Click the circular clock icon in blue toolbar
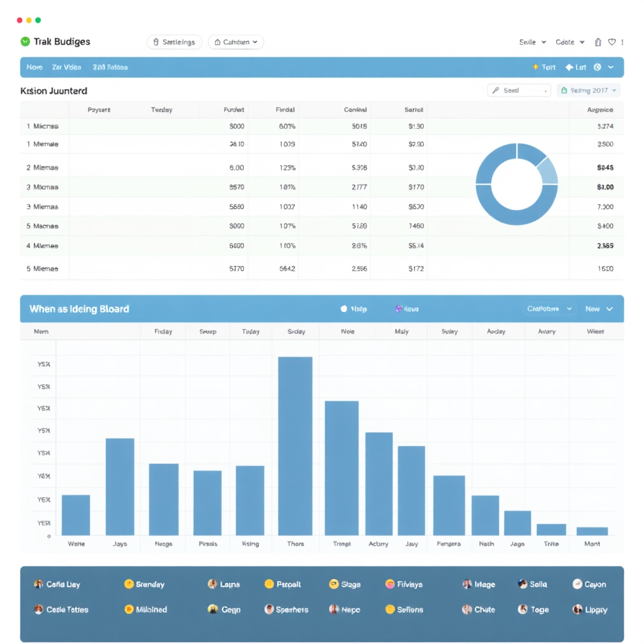 [597, 67]
